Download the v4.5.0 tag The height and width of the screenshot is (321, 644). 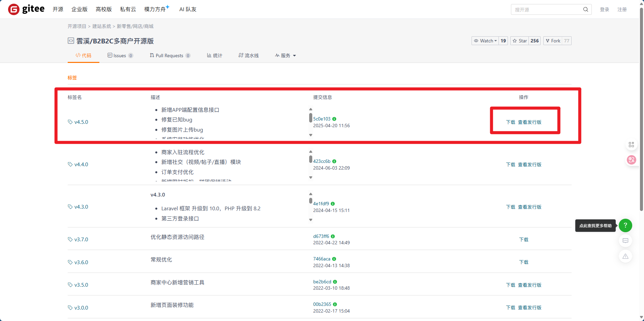coord(511,122)
